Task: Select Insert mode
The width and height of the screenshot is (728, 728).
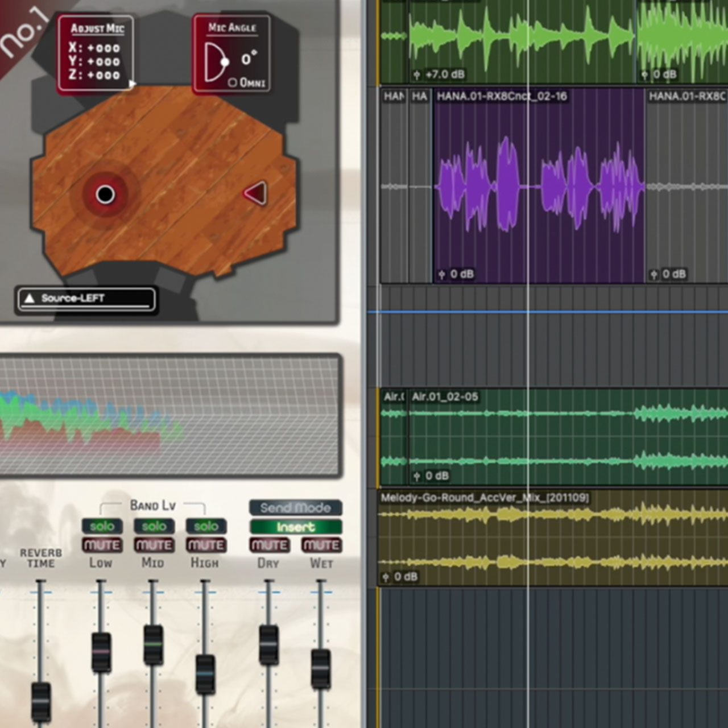Action: [295, 527]
